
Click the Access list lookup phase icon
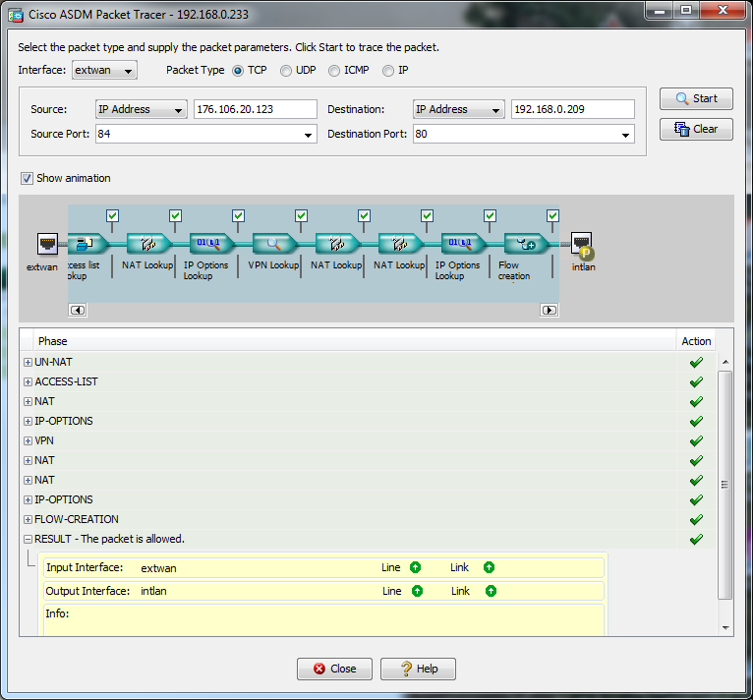pos(87,244)
